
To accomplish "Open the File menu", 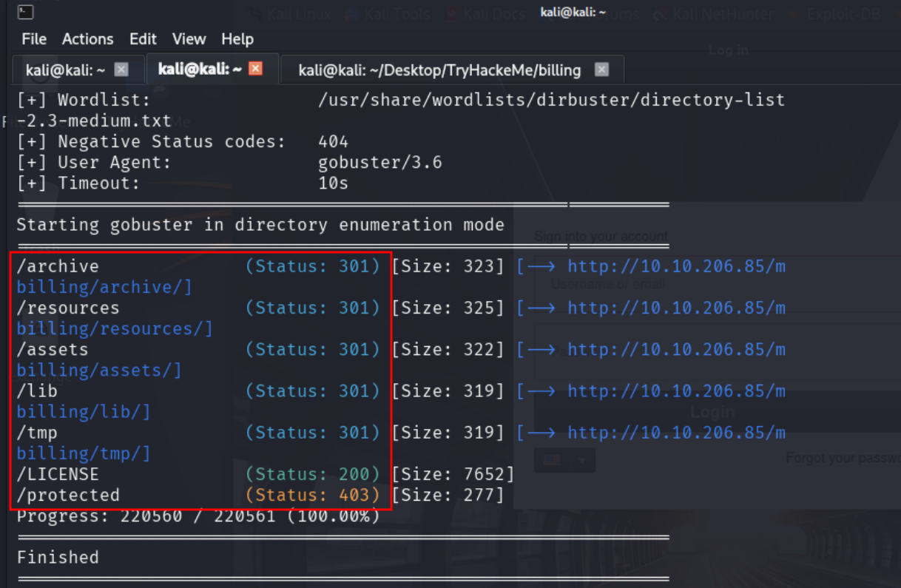I will tap(34, 39).
